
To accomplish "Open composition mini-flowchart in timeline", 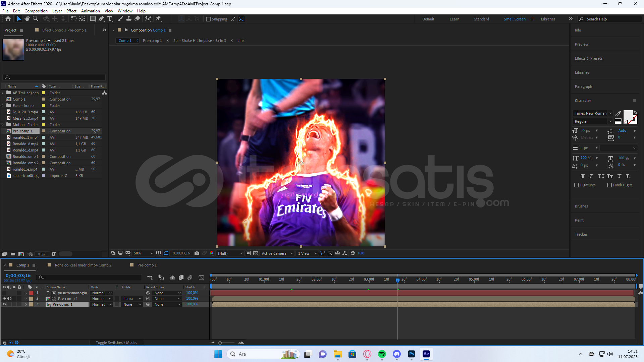I will point(150,278).
